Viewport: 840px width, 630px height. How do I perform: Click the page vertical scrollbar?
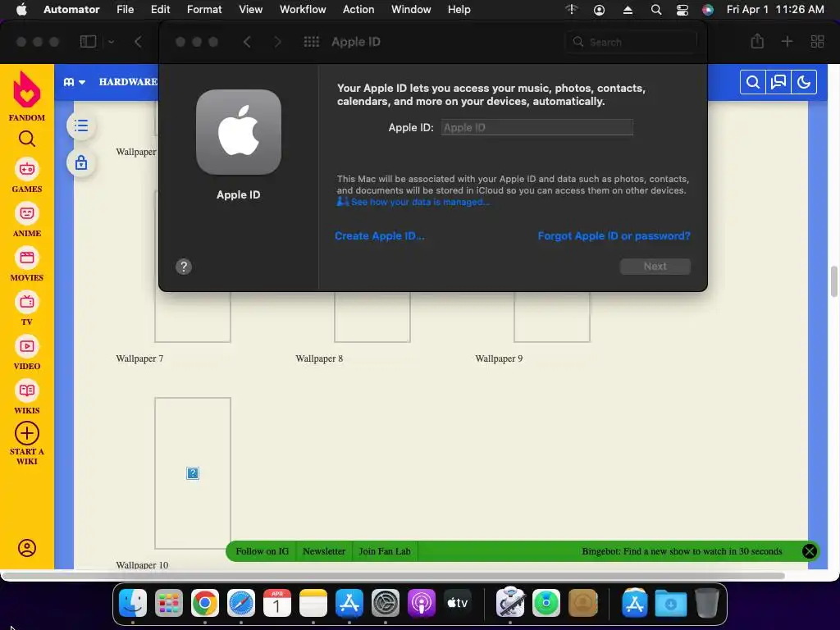point(834,281)
